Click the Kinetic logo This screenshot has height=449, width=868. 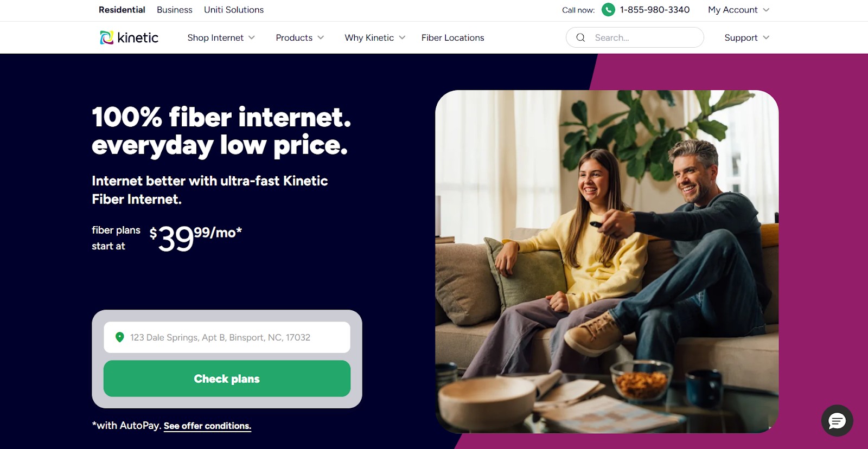[x=129, y=37]
